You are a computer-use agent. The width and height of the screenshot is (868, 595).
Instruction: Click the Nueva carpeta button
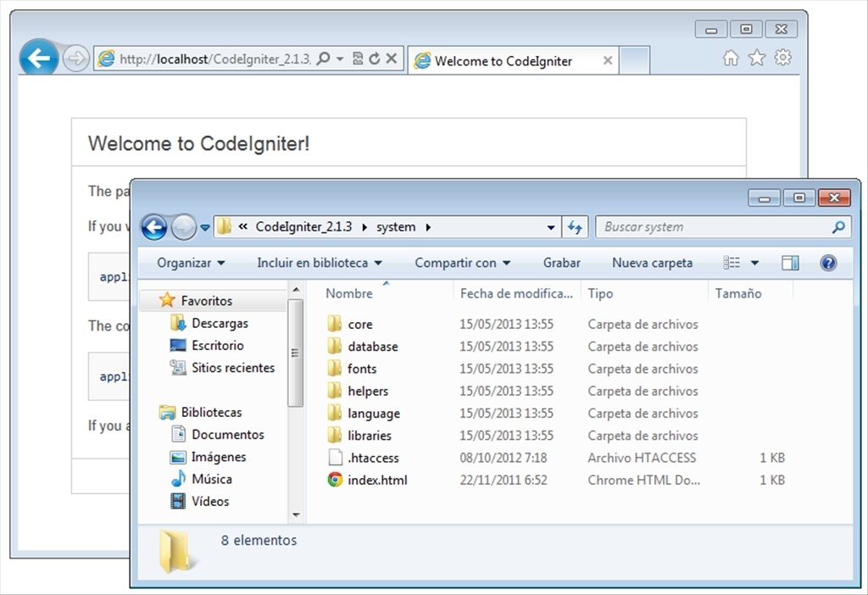(651, 263)
